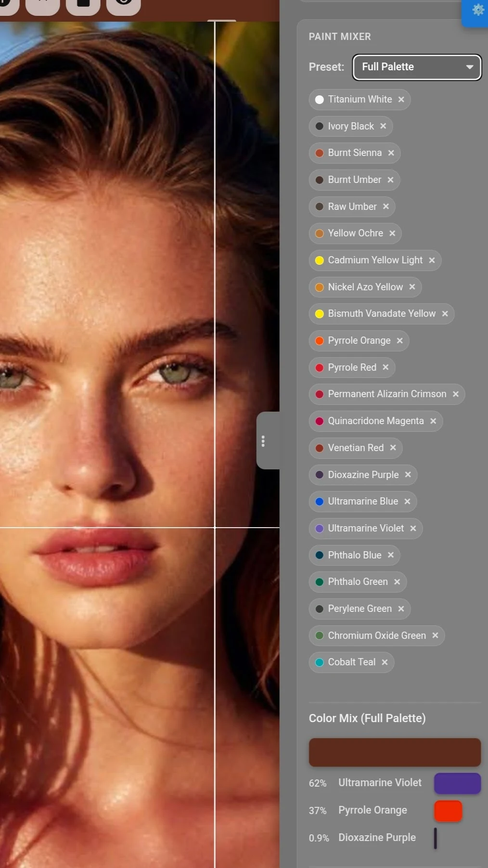Image resolution: width=488 pixels, height=868 pixels.
Task: Click the 'Titanium White' chip label
Action: click(x=360, y=99)
